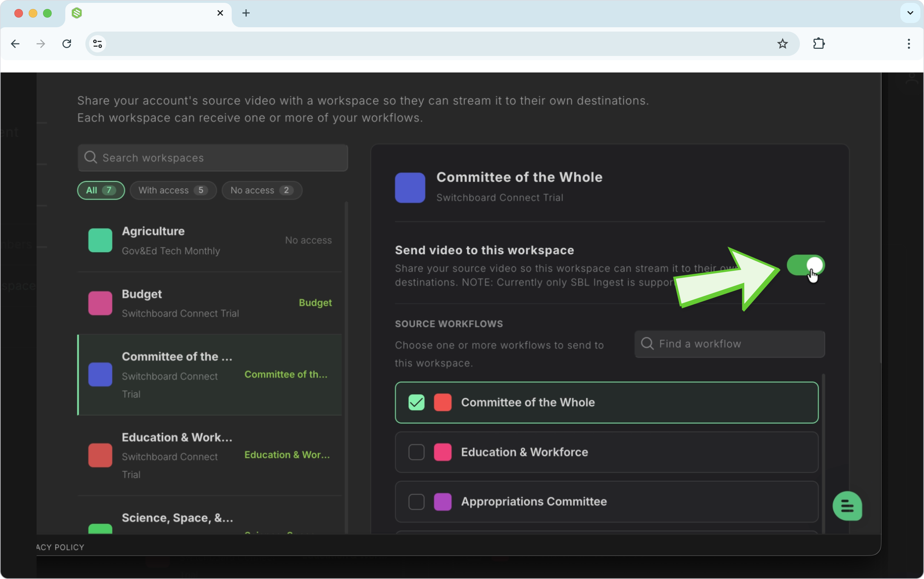Select the Budget workspace row
Viewport: 924px width, 579px height.
(x=210, y=303)
